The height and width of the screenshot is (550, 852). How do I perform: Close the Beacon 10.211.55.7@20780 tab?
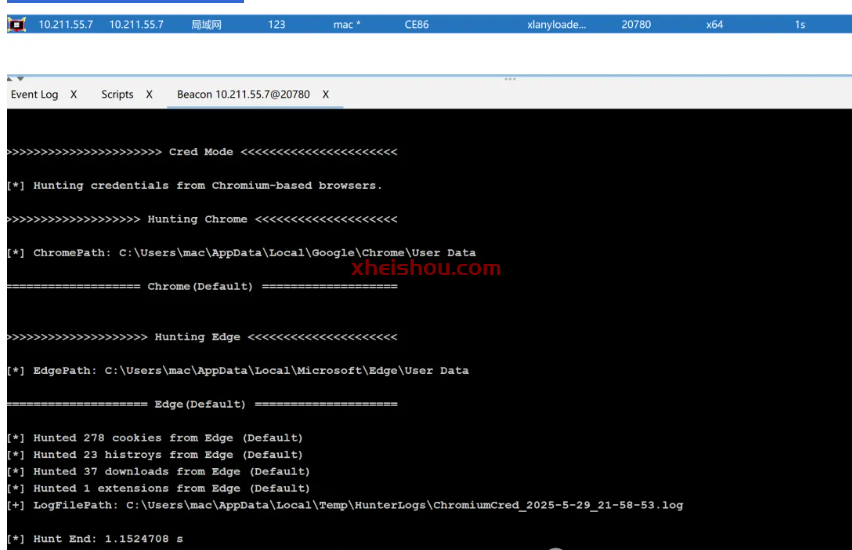[325, 95]
